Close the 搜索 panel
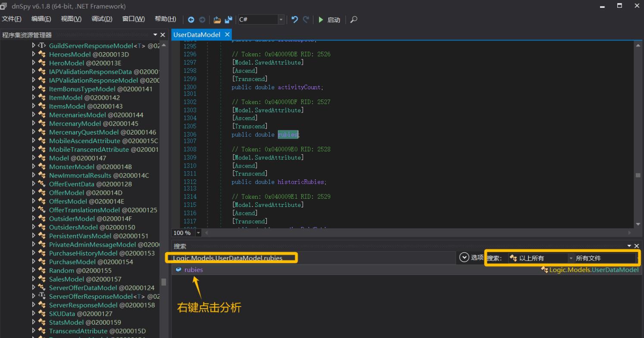This screenshot has width=644, height=338. coord(637,246)
